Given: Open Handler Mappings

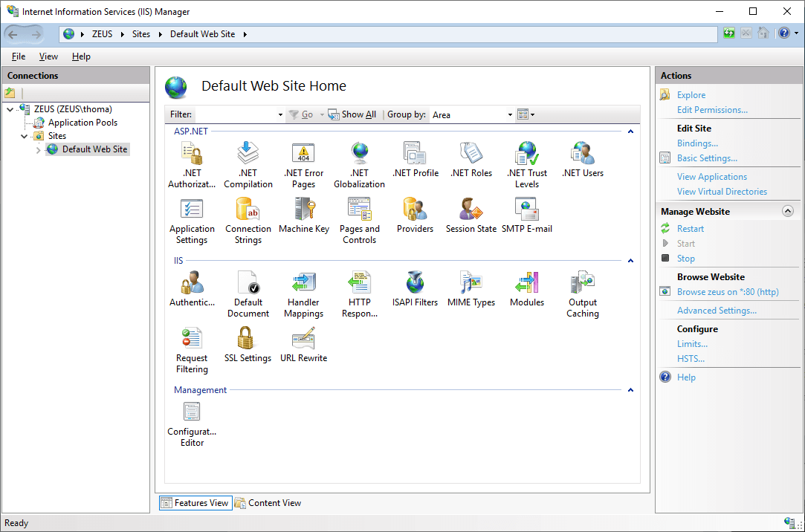Looking at the screenshot, I should [304, 288].
